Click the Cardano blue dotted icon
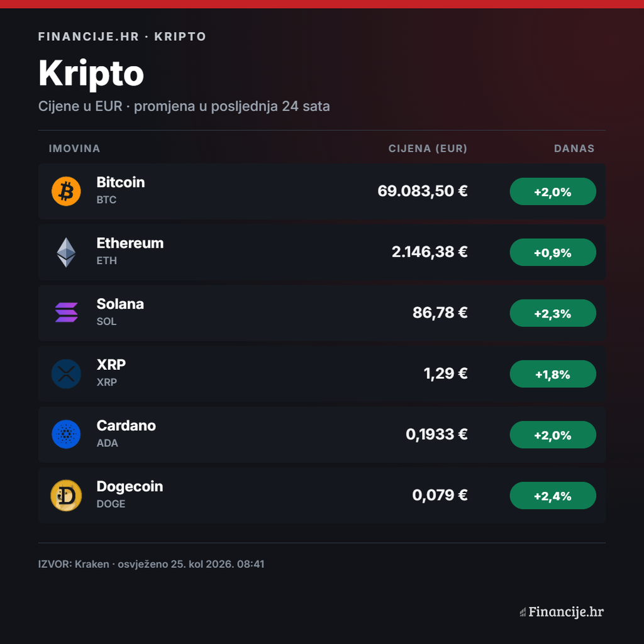Screen dimensions: 644x644 [x=66, y=434]
